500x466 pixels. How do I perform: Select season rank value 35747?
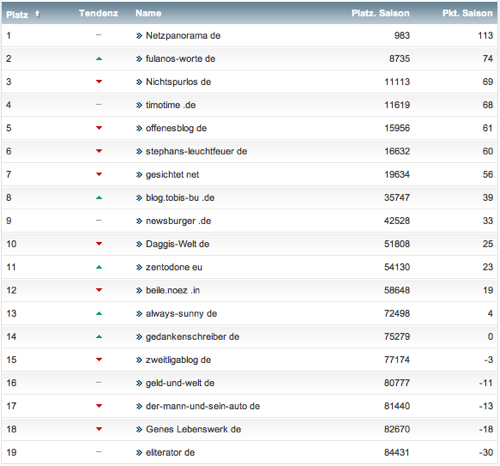[397, 198]
